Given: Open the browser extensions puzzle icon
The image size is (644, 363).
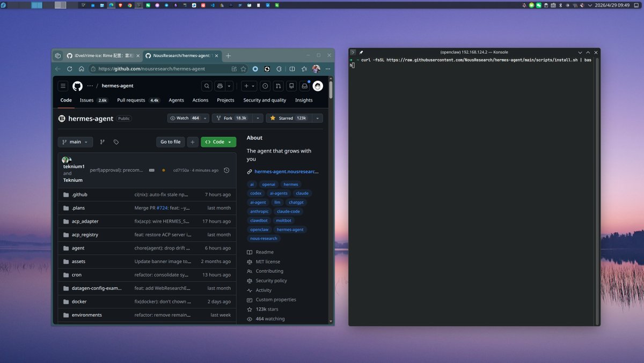Looking at the screenshot, I should point(279,69).
